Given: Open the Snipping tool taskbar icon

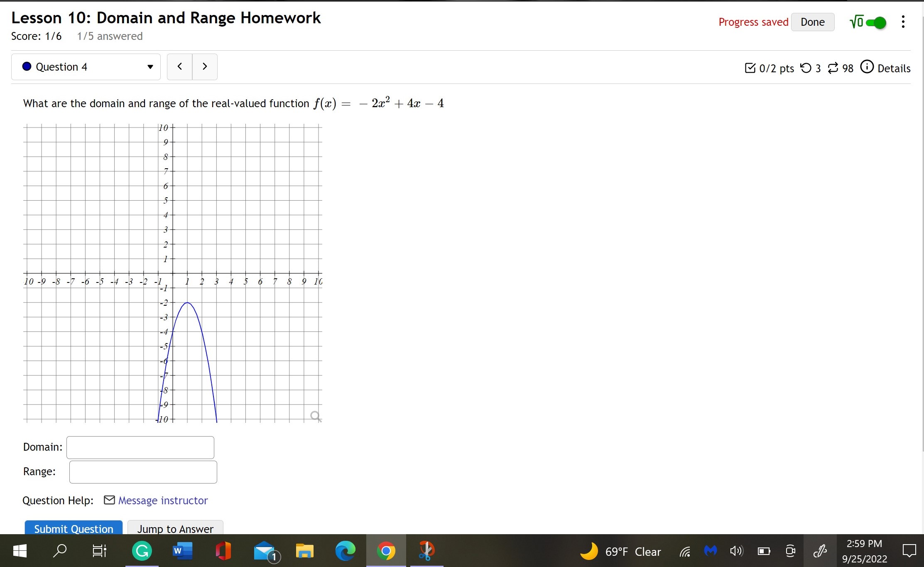Looking at the screenshot, I should pos(426,551).
